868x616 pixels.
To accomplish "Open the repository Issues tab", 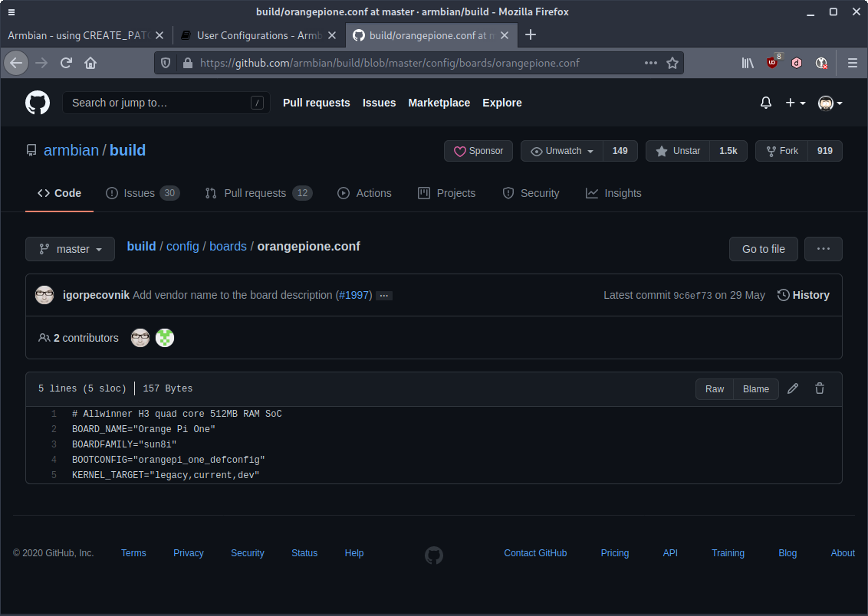I will [143, 193].
